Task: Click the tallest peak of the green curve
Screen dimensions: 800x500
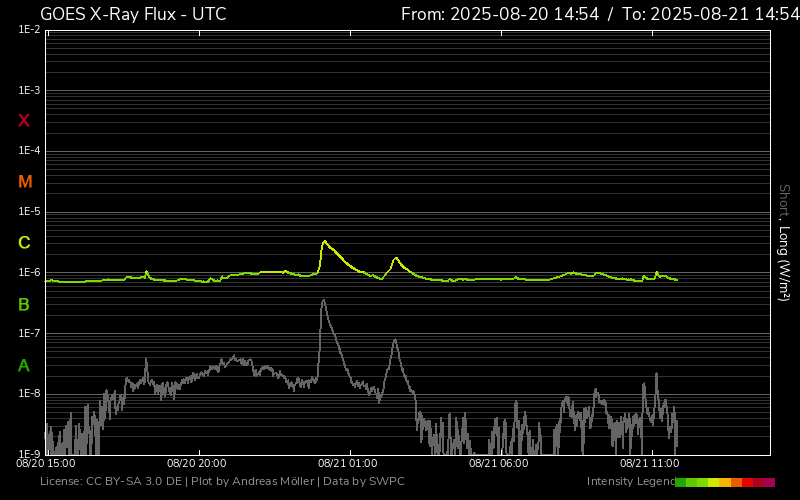Action: tap(324, 241)
